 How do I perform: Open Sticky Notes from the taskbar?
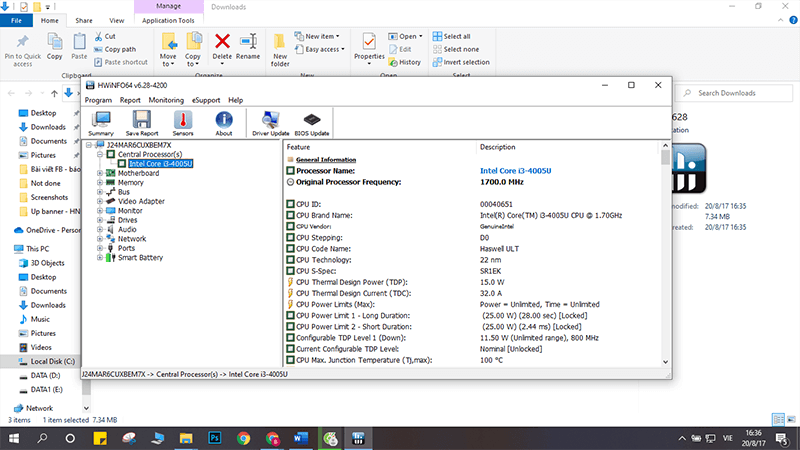[100, 438]
